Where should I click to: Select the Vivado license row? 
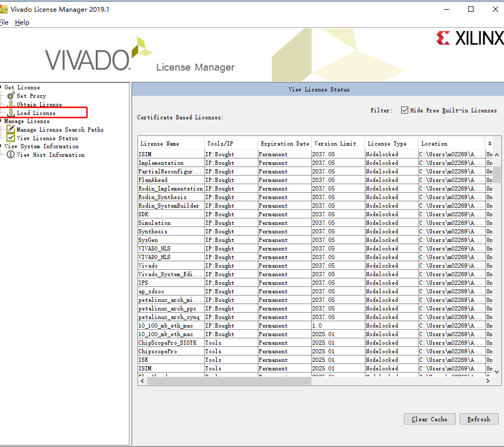315,266
